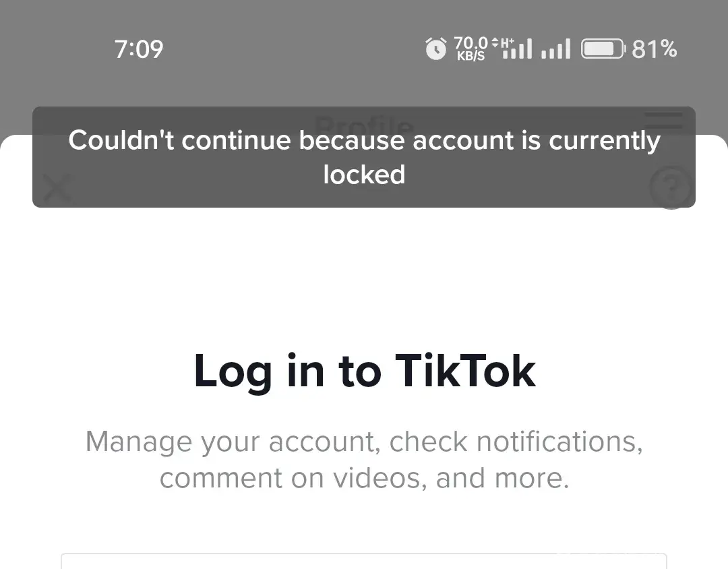The image size is (728, 569).
Task: Tap the 'Log in to TikTok' heading
Action: (x=364, y=370)
